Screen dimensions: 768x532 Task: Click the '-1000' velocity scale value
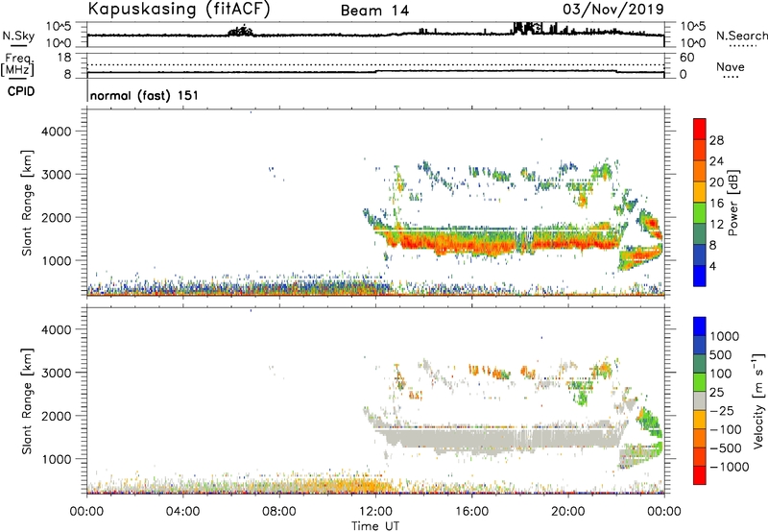point(730,467)
